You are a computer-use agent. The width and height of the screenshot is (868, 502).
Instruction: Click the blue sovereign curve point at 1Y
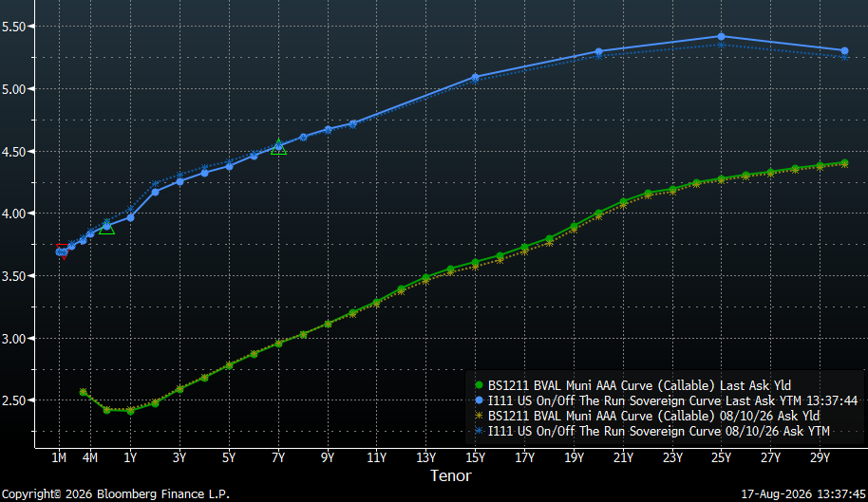point(131,218)
